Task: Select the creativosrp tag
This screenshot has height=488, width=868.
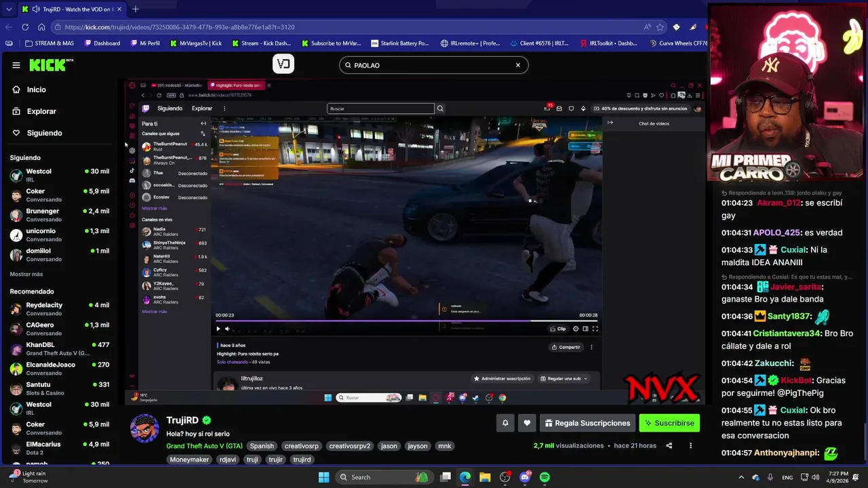Action: [x=302, y=446]
